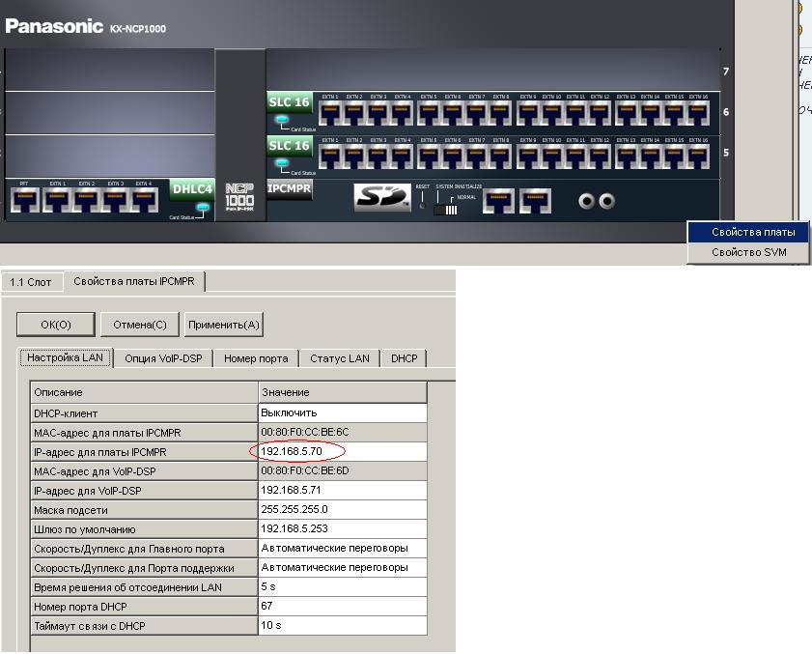Click DHCP port number value 67
This screenshot has width=812, height=654.
343,606
